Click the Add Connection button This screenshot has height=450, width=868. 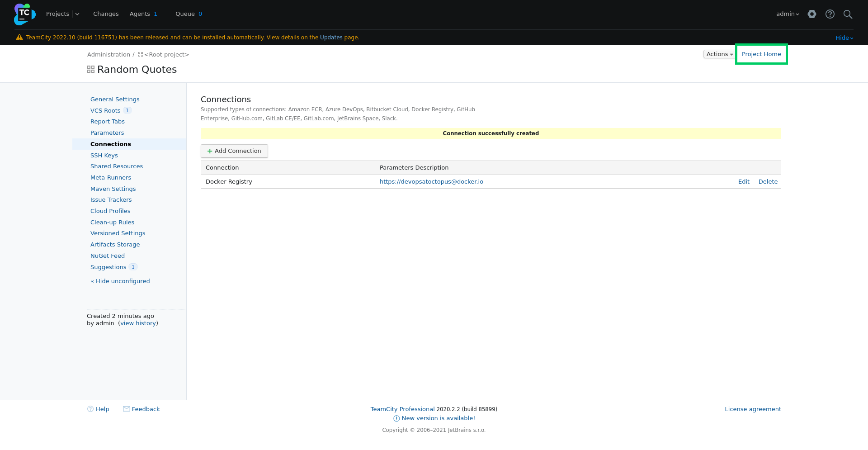(234, 151)
